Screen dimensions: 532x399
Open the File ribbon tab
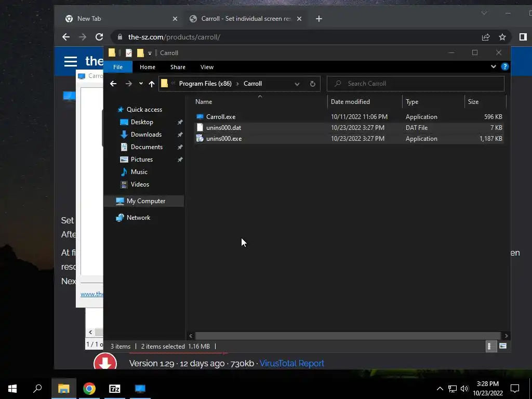pos(118,67)
